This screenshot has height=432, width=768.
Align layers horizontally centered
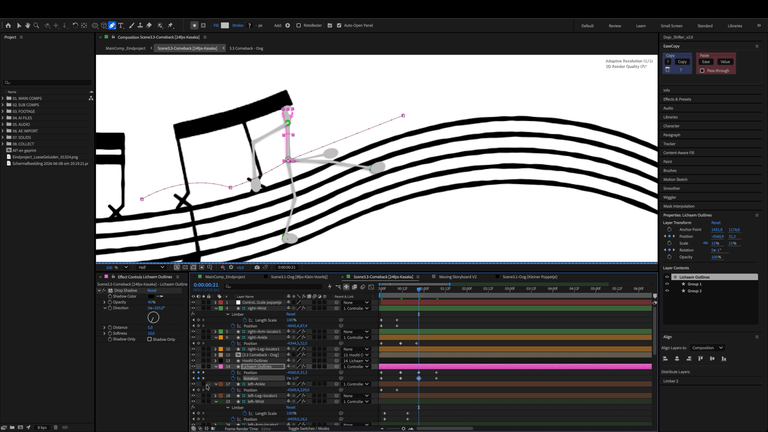[677, 359]
